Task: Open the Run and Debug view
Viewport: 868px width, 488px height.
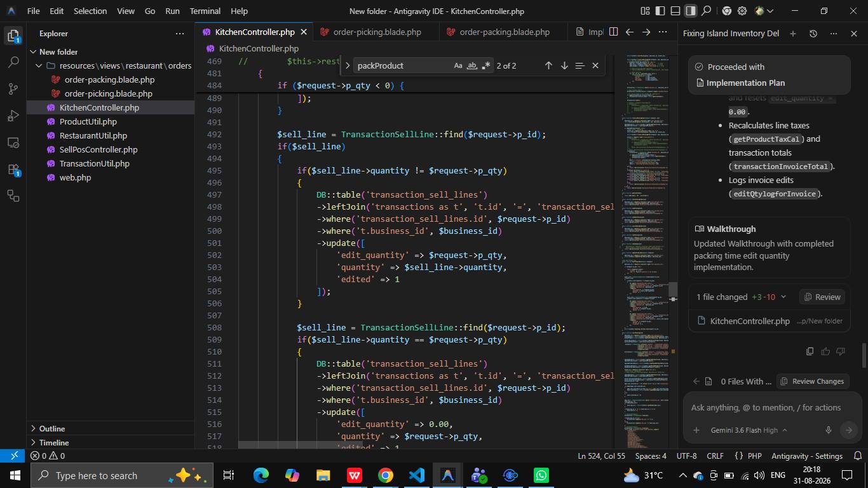Action: [13, 116]
